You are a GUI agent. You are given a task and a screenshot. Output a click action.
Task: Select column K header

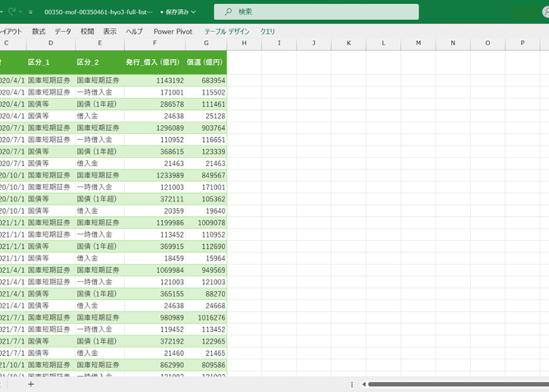[349, 43]
